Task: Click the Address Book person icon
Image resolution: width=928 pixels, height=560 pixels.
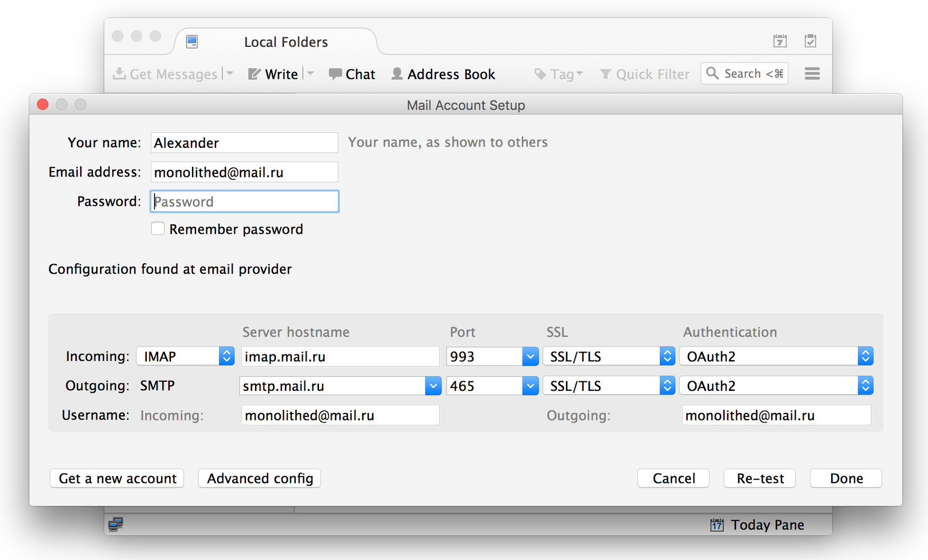Action: [x=397, y=74]
